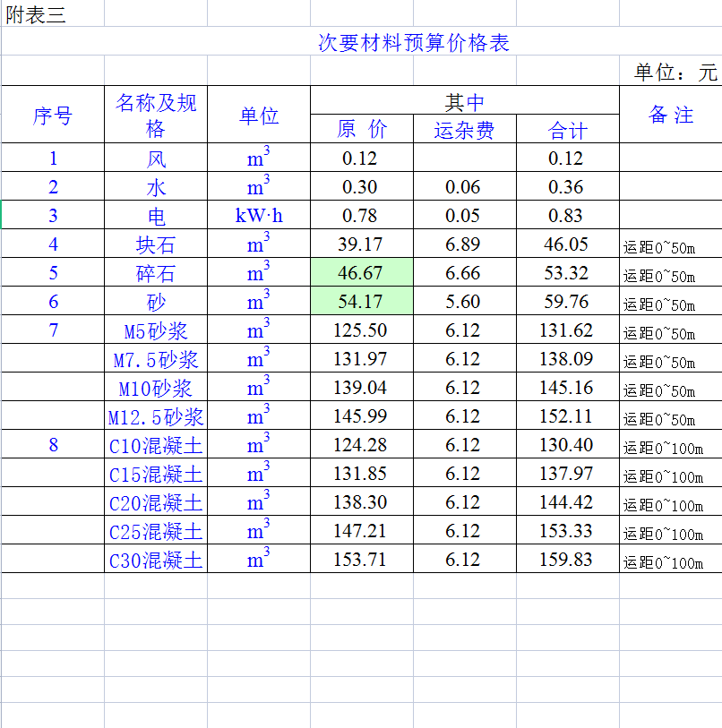Click total value 130.40
Image resolution: width=722 pixels, height=728 pixels.
pos(568,445)
